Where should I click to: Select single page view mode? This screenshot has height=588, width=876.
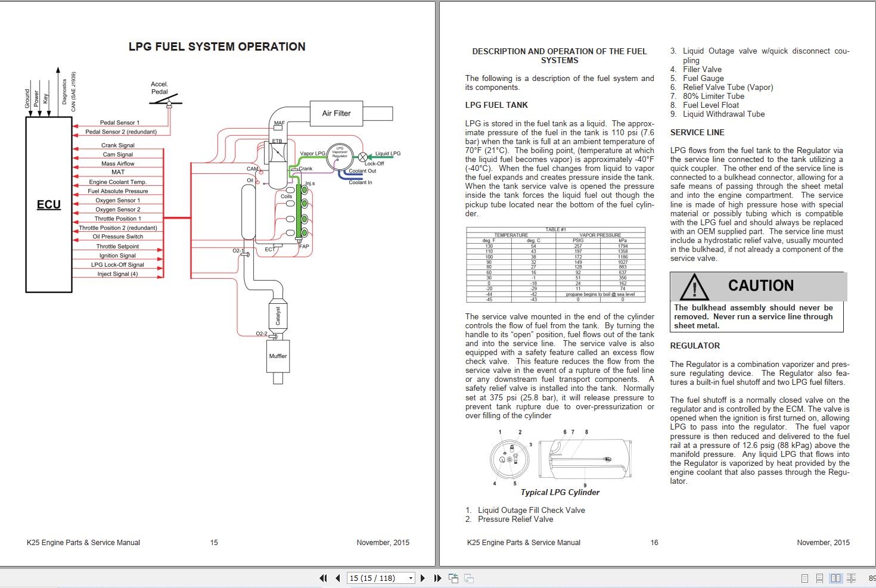(x=804, y=577)
